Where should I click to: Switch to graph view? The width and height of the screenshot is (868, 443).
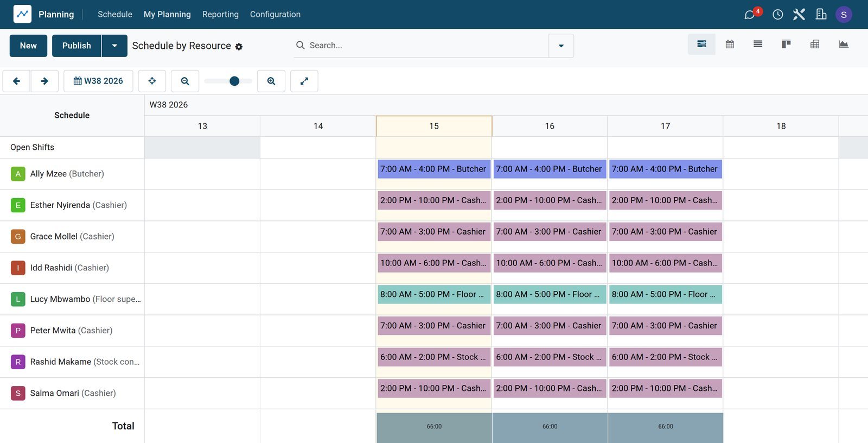pos(843,45)
